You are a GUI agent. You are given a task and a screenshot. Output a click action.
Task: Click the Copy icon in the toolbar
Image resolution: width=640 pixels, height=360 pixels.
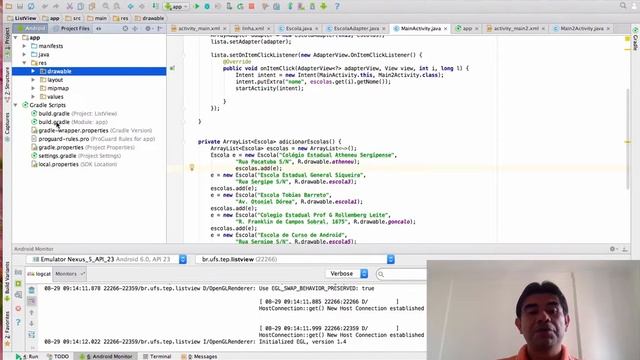click(x=81, y=6)
